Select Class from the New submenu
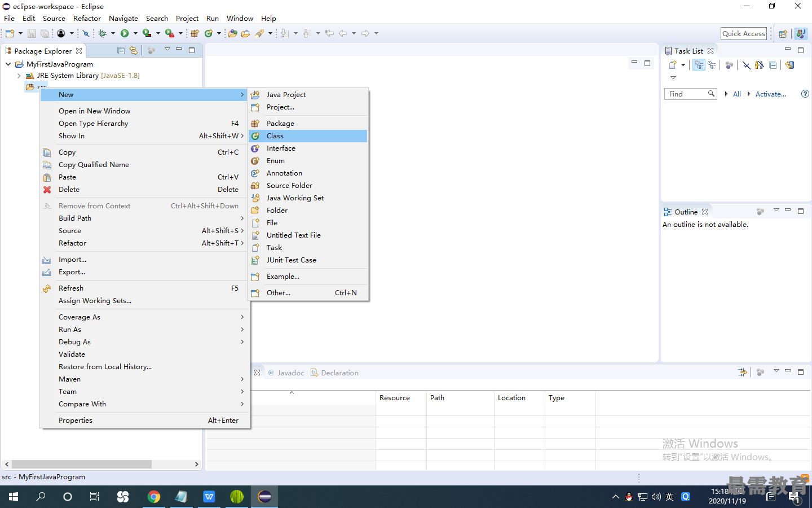812x508 pixels. 308,136
